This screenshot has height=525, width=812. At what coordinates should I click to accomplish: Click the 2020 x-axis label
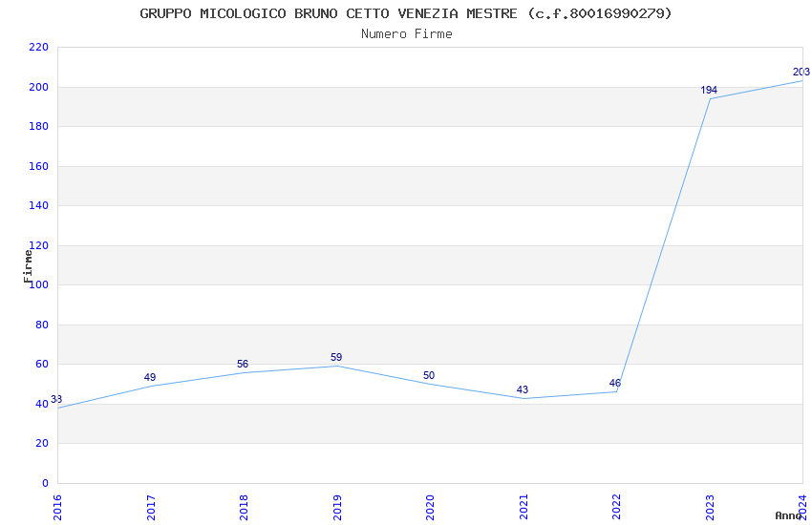(x=430, y=508)
